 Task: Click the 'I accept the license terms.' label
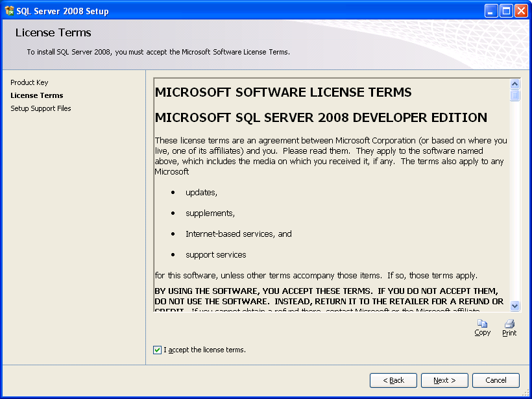point(204,350)
